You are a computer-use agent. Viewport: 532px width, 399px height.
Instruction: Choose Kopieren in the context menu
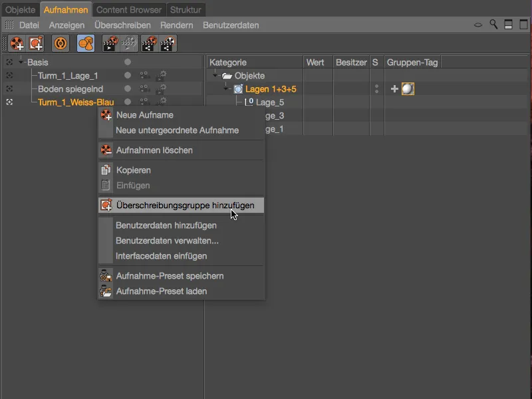point(181,170)
